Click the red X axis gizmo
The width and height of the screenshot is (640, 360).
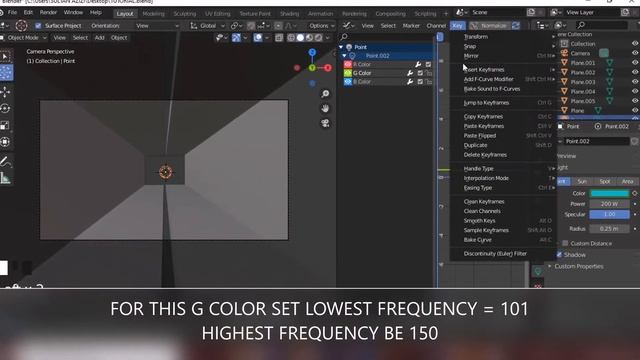[327, 68]
